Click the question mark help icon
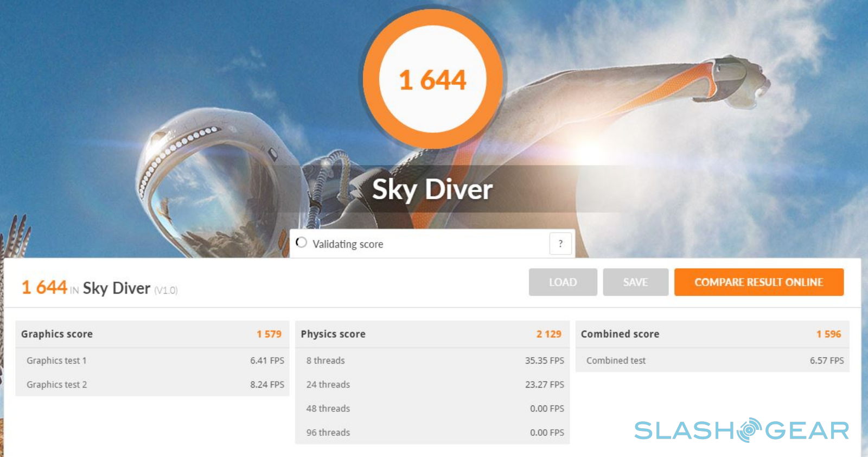This screenshot has height=457, width=868. click(560, 244)
